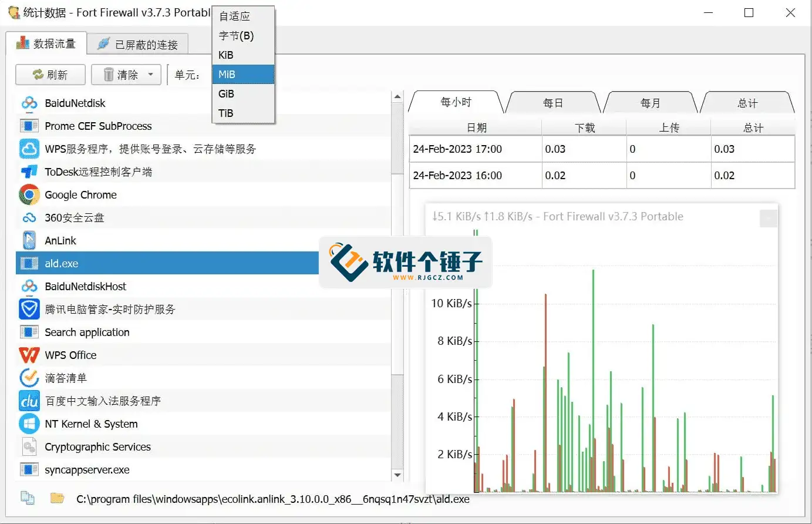This screenshot has width=812, height=524.
Task: Click the syncappserver.exe icon
Action: pyautogui.click(x=29, y=469)
